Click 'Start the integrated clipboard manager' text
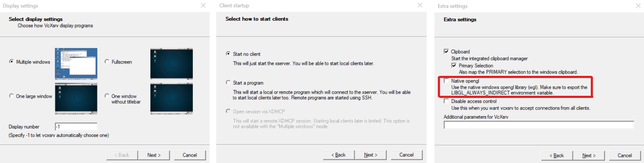The image size is (644, 163). pos(490,59)
